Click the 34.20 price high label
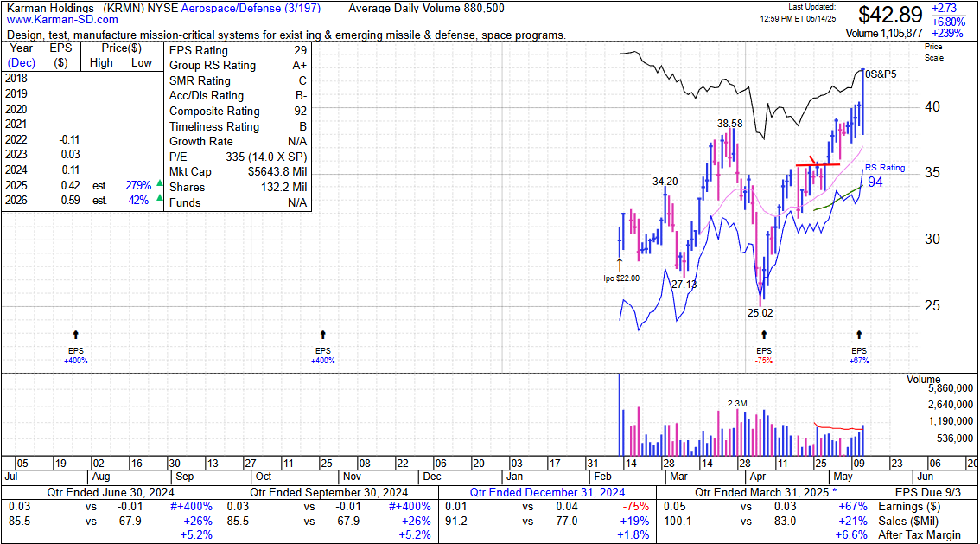 [665, 182]
